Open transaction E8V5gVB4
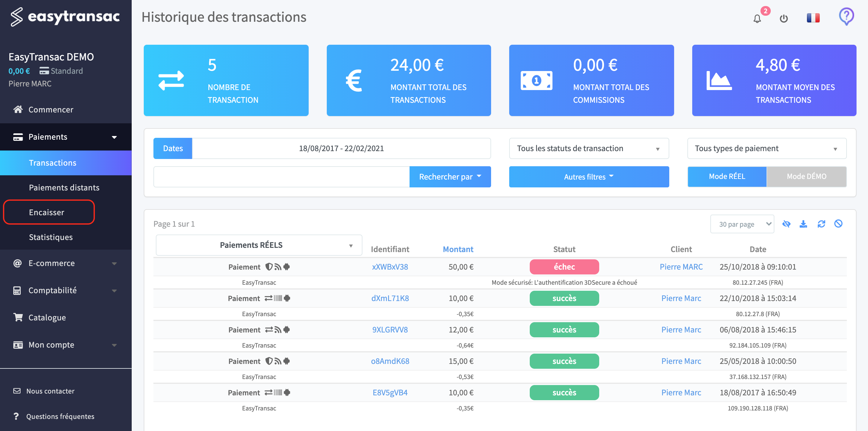The image size is (868, 431). click(x=390, y=393)
